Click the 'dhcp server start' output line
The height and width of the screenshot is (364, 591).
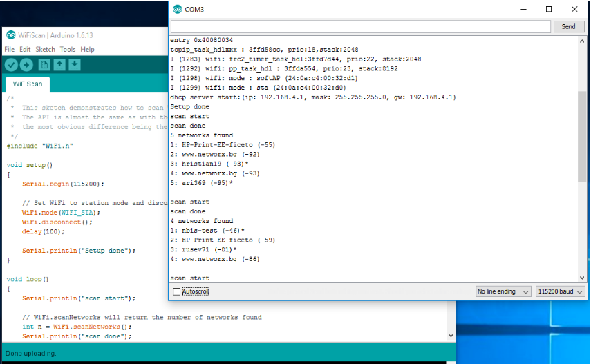click(x=313, y=97)
